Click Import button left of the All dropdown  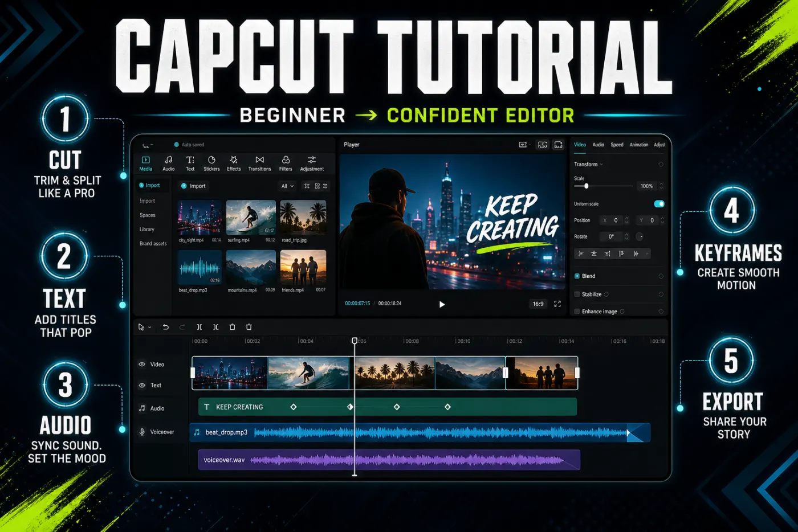tap(193, 186)
